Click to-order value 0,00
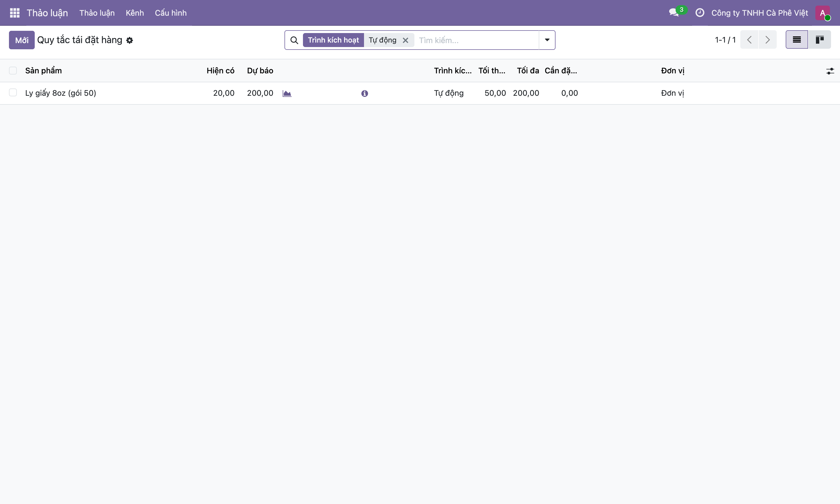The width and height of the screenshot is (840, 504). (x=570, y=93)
